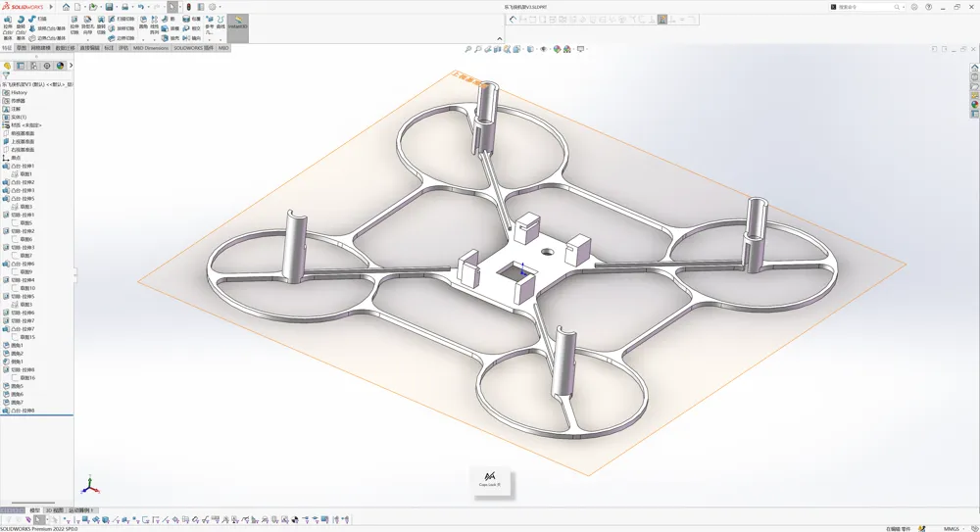Toggle the filter faces selection filter
This screenshot has width=980, height=532.
point(85,519)
